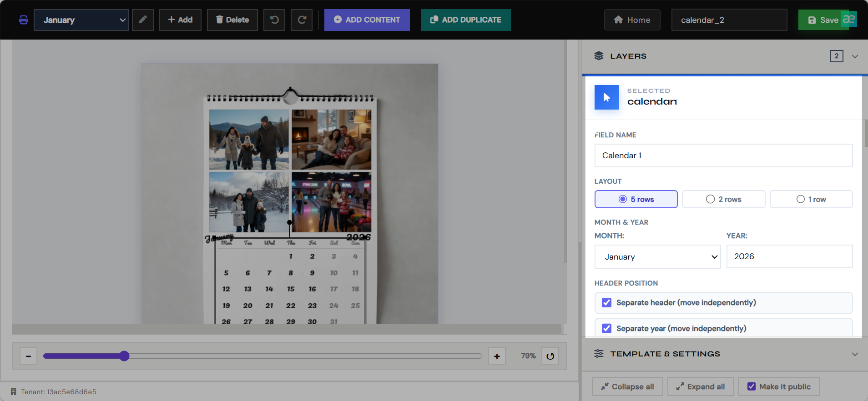The image size is (868, 401).
Task: Open the January page dropdown in toolbar
Action: (x=81, y=20)
